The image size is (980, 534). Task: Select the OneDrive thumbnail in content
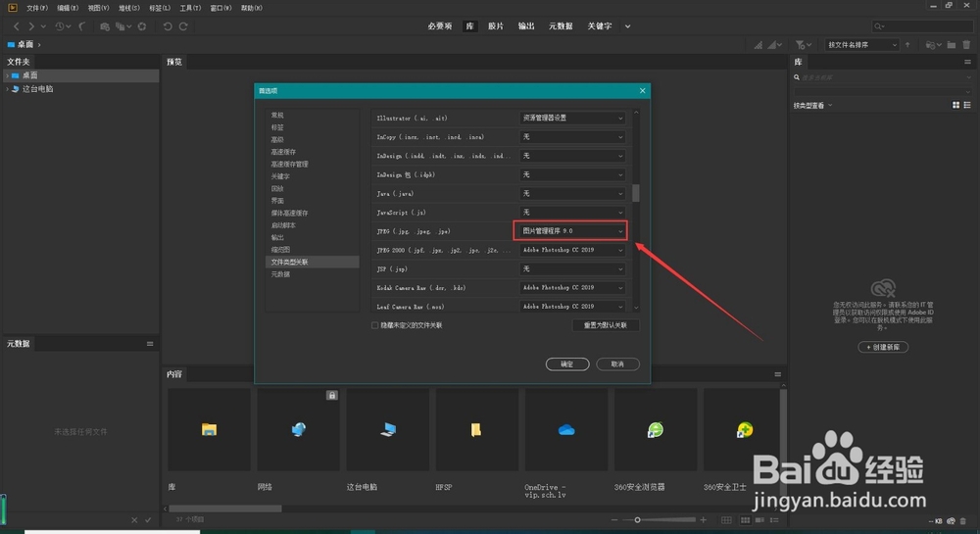566,430
